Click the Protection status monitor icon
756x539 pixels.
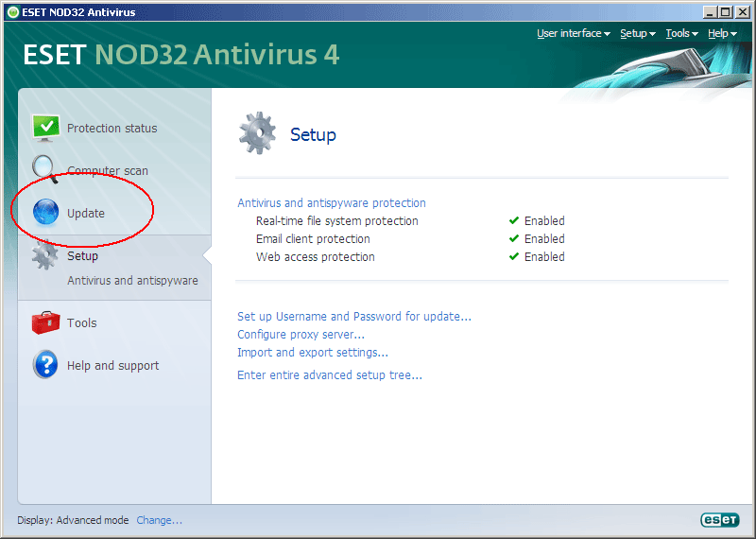point(45,128)
